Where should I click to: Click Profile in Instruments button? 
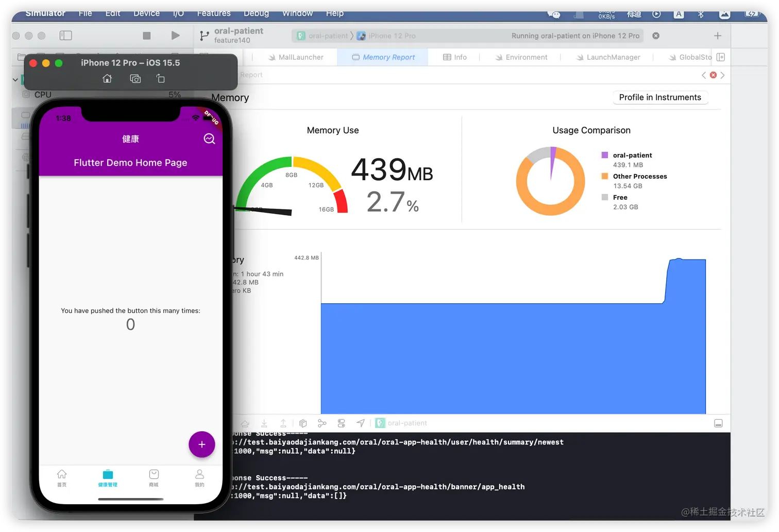tap(660, 97)
